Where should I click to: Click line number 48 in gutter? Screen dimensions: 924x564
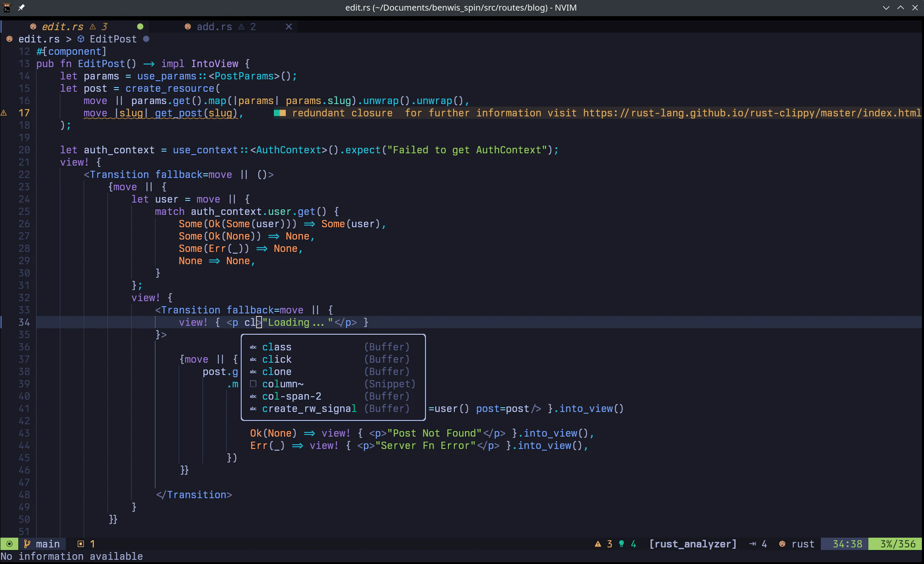24,495
